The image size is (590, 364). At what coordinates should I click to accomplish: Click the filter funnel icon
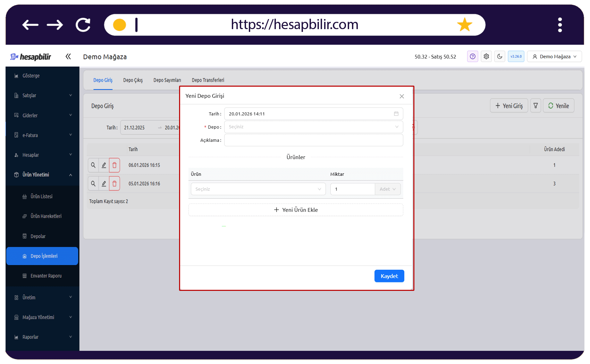[536, 106]
